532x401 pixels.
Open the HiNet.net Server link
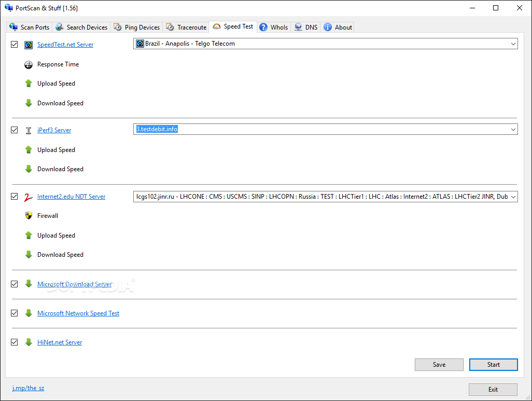point(60,342)
